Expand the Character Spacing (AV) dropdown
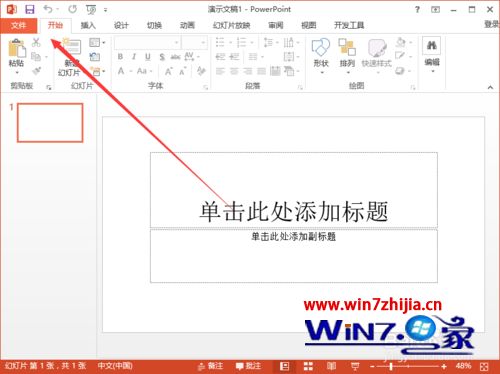This screenshot has height=374, width=500. 192,57
